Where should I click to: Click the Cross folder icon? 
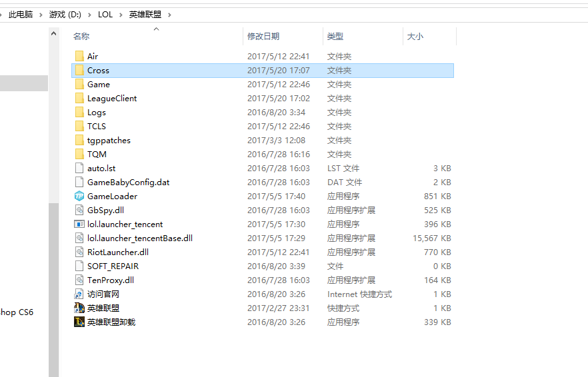79,70
